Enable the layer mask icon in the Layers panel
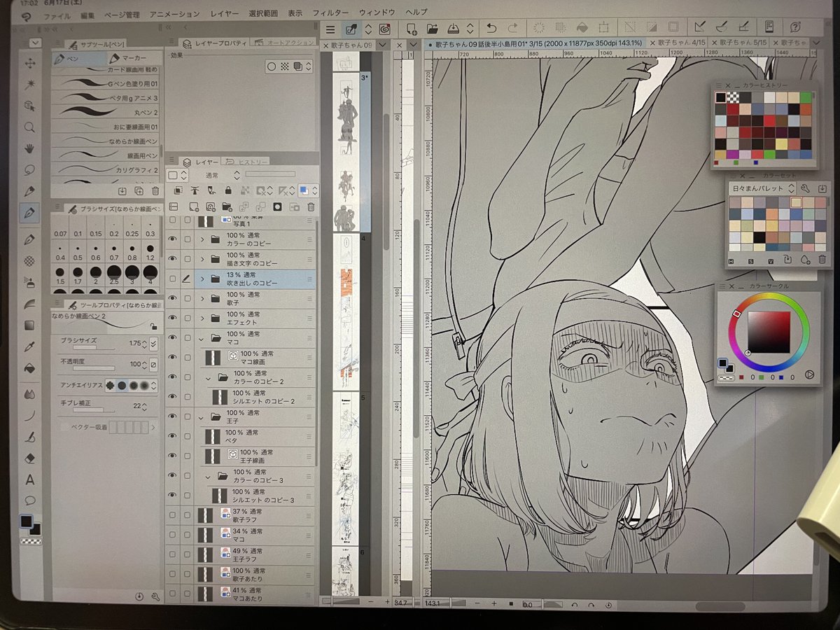840x630 pixels. point(278,206)
